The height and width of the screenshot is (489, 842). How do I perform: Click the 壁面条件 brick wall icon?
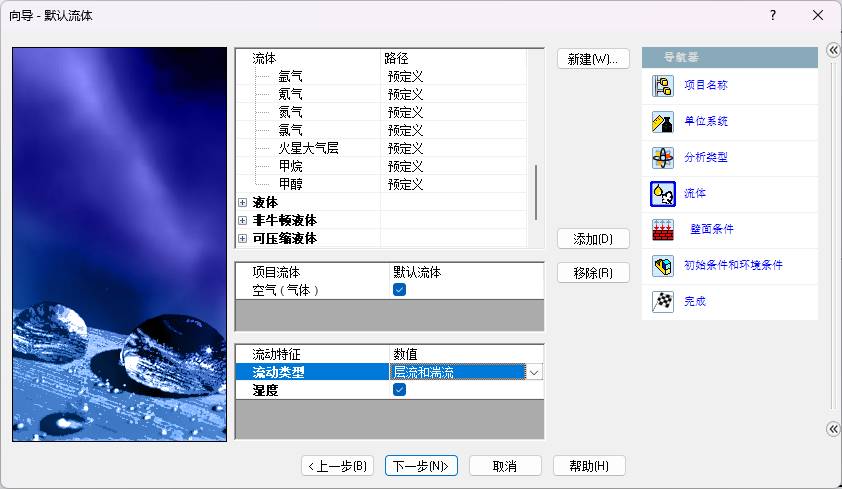tap(662, 229)
